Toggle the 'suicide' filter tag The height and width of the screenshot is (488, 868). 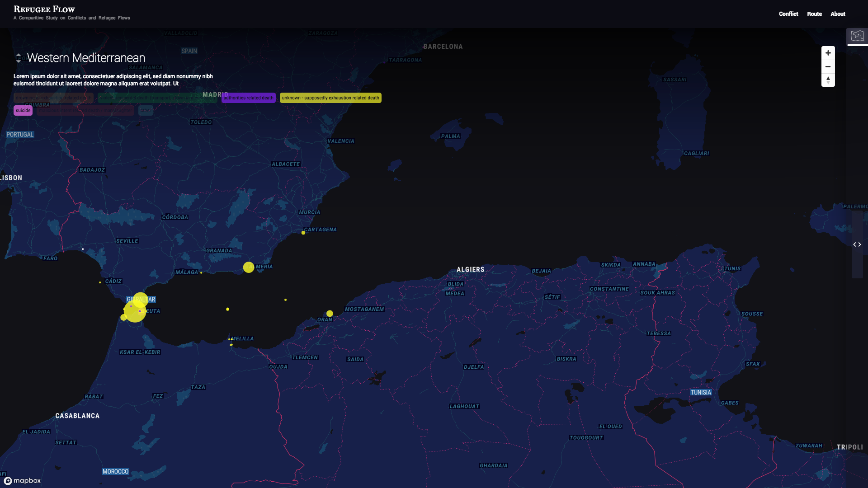23,110
